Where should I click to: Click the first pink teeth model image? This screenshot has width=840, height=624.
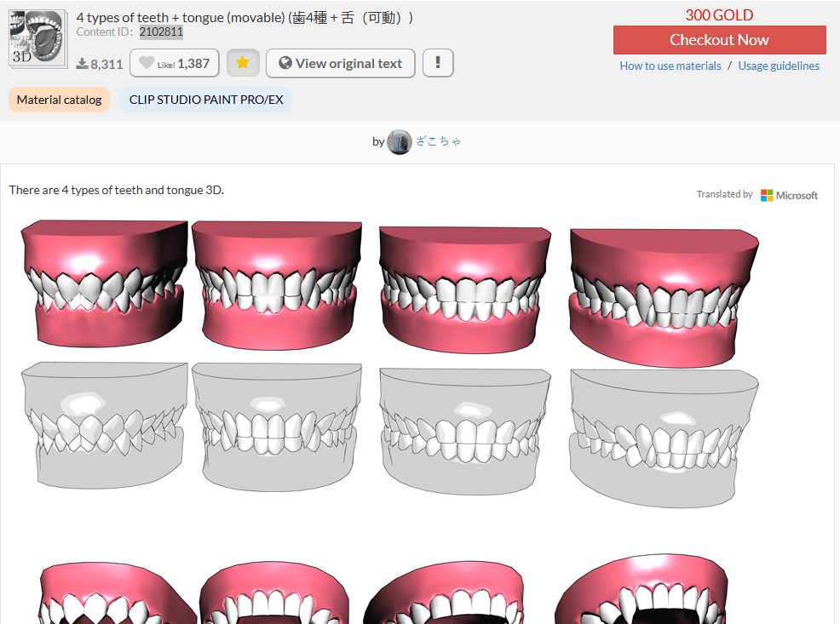click(104, 283)
